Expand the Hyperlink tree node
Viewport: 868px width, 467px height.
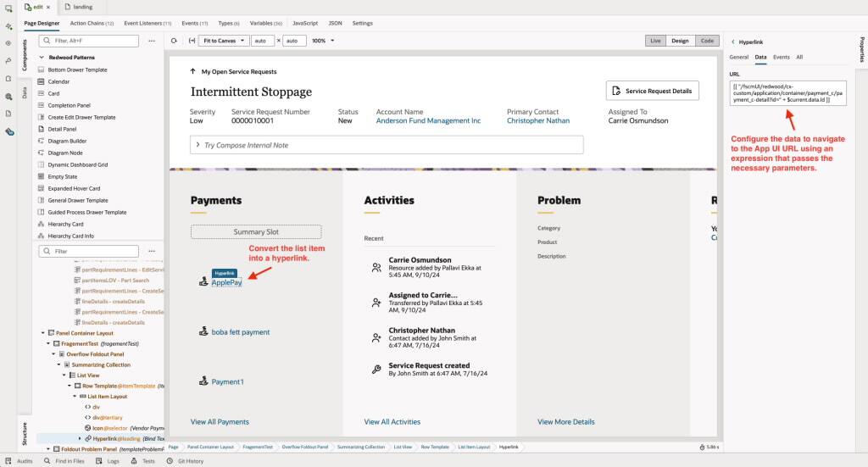[80, 438]
